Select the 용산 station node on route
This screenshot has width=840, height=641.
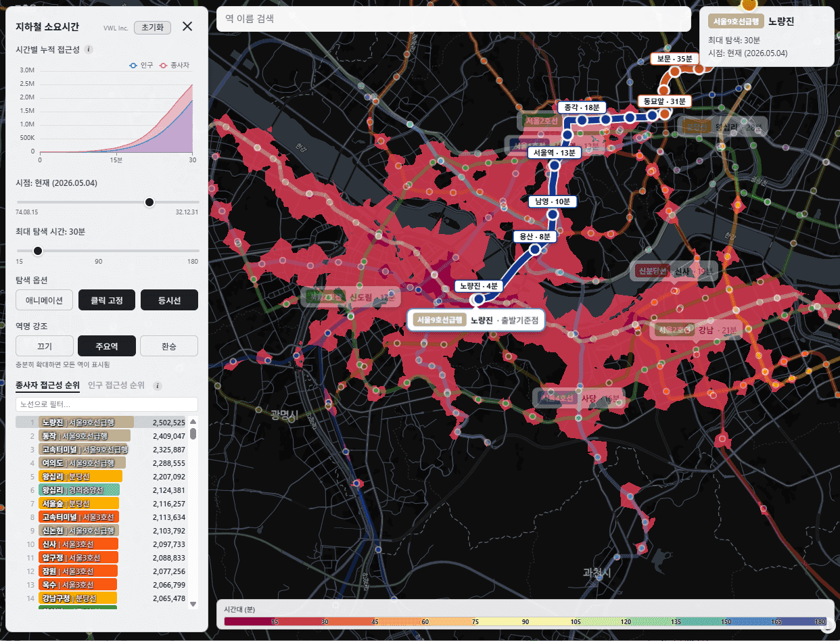(535, 250)
